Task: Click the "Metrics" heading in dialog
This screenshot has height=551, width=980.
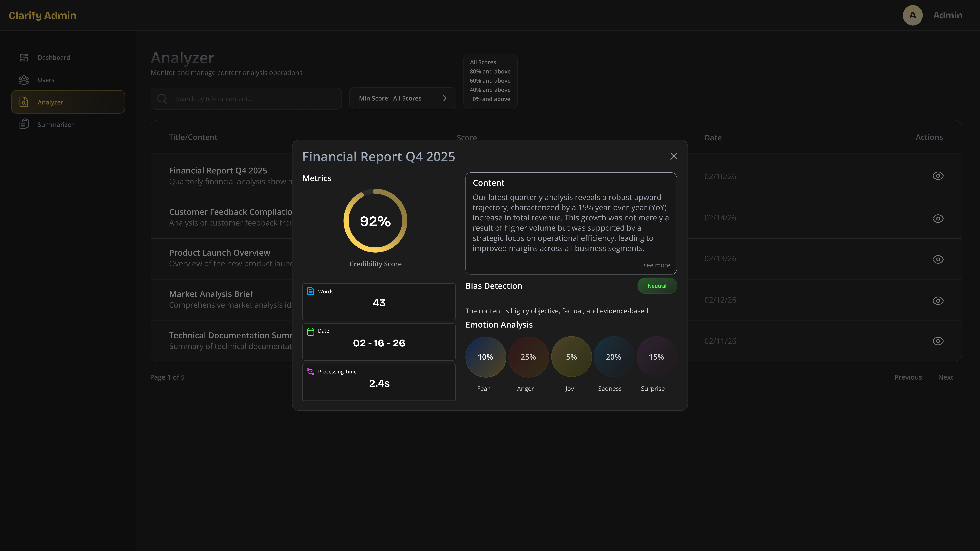Action: pyautogui.click(x=317, y=178)
